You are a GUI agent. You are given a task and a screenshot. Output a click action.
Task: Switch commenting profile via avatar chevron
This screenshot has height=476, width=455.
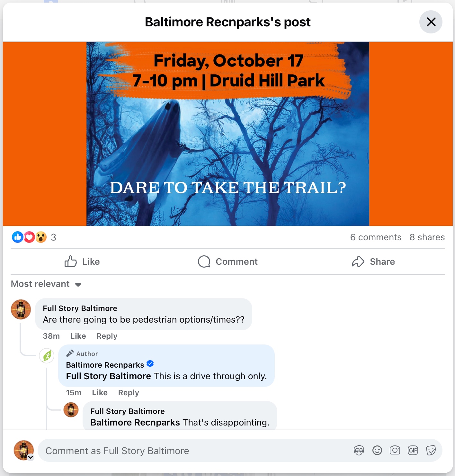(31, 457)
